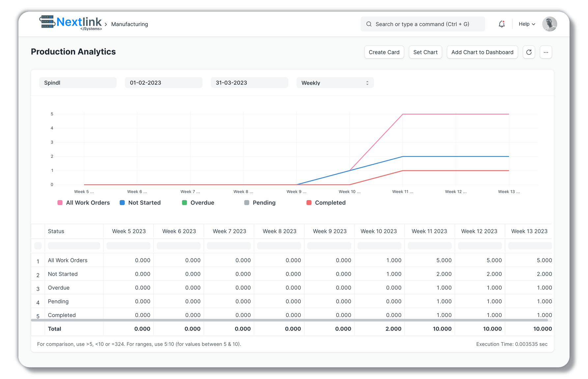
Task: Toggle the Completed legend swatch
Action: point(309,203)
